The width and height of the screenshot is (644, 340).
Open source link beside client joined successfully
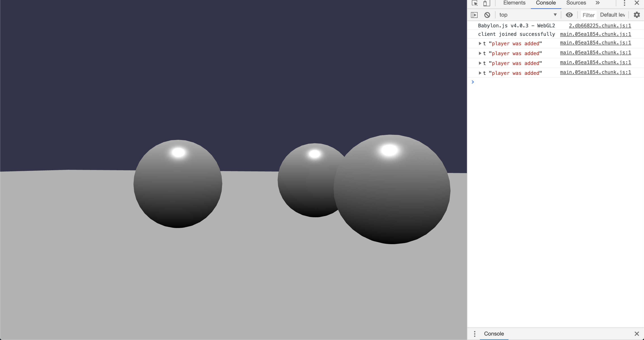click(595, 34)
